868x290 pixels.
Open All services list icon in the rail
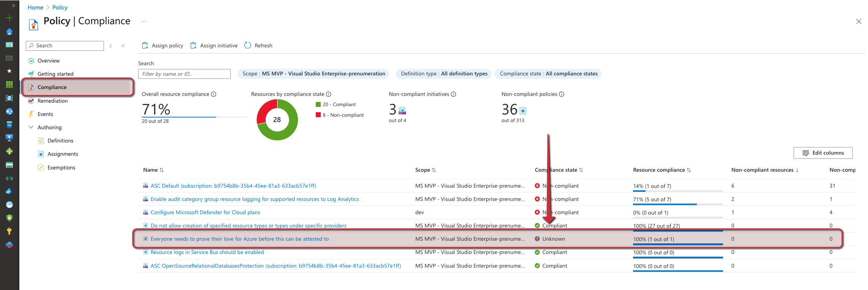[x=9, y=58]
